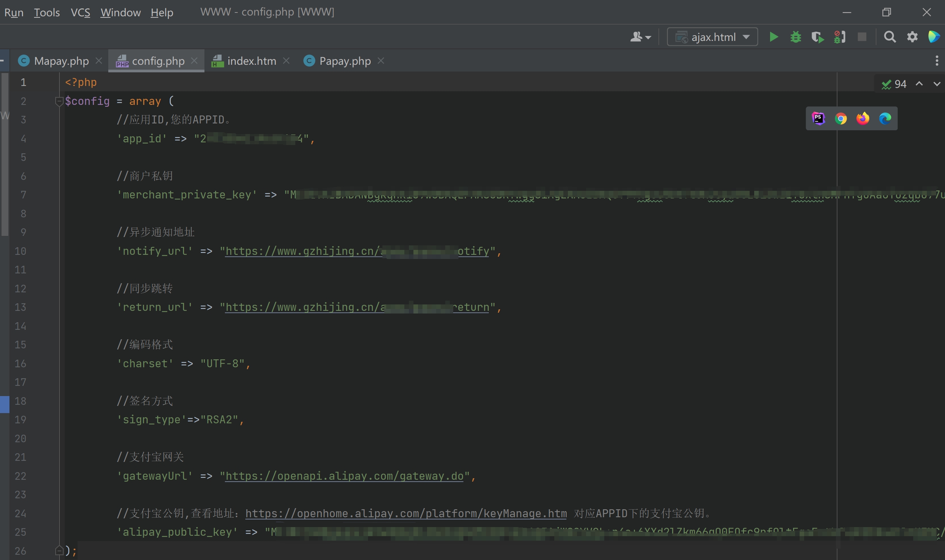
Task: Click the openapi.alipay.com gateway link
Action: [344, 476]
